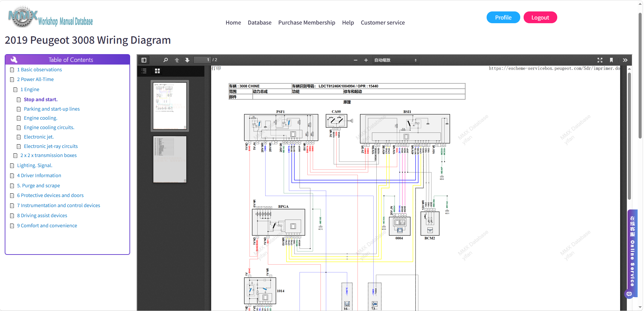Click the PDF viewer vertical scrollbar

(x=629, y=136)
